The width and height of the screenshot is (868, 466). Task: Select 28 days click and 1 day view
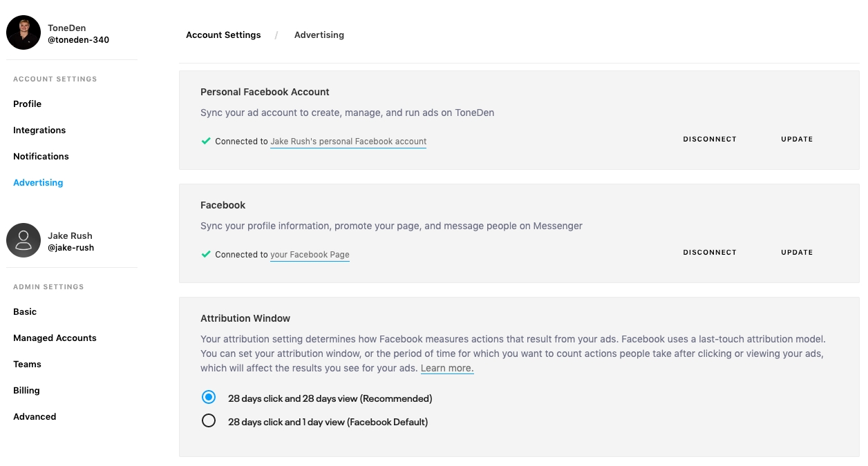click(209, 421)
